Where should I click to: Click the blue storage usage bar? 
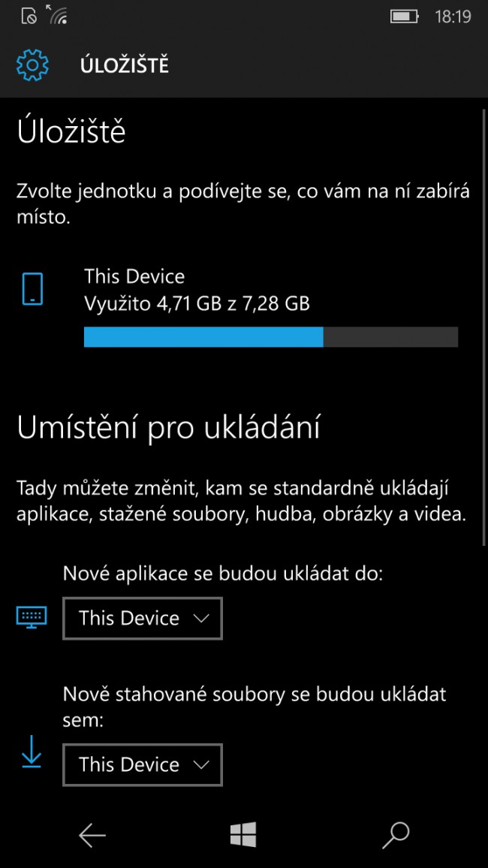pyautogui.click(x=203, y=336)
